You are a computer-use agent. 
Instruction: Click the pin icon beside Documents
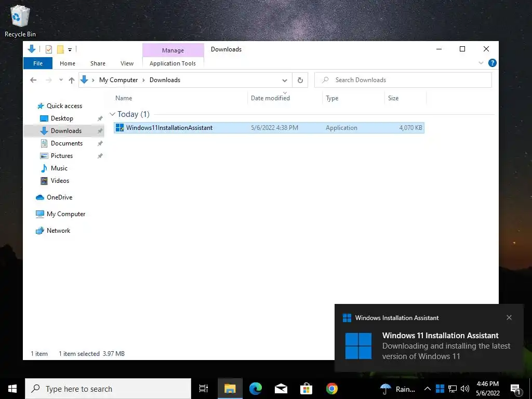100,143
